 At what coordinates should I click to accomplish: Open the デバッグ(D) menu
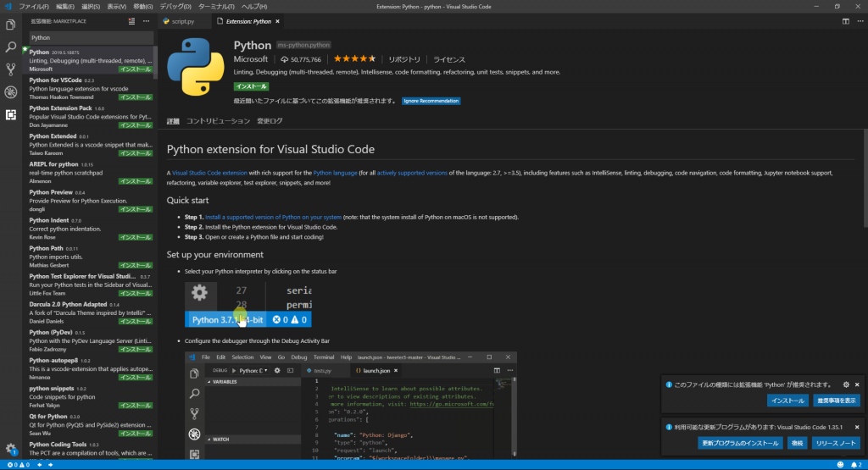click(175, 7)
